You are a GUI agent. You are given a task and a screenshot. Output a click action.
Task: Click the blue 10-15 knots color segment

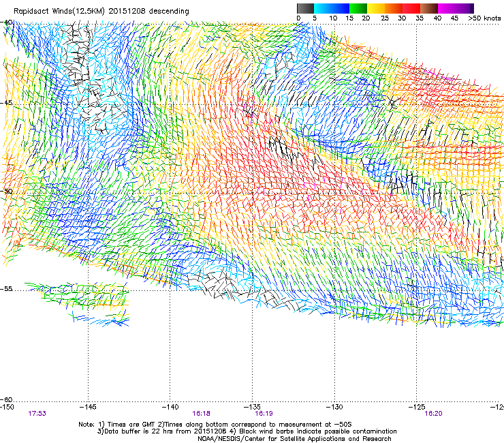tap(341, 8)
